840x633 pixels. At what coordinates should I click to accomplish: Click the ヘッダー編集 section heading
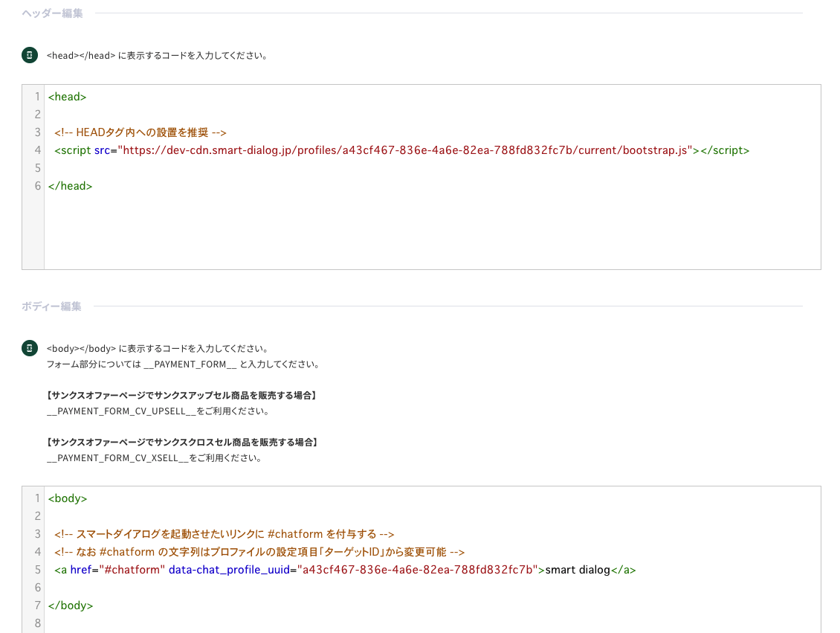click(52, 13)
